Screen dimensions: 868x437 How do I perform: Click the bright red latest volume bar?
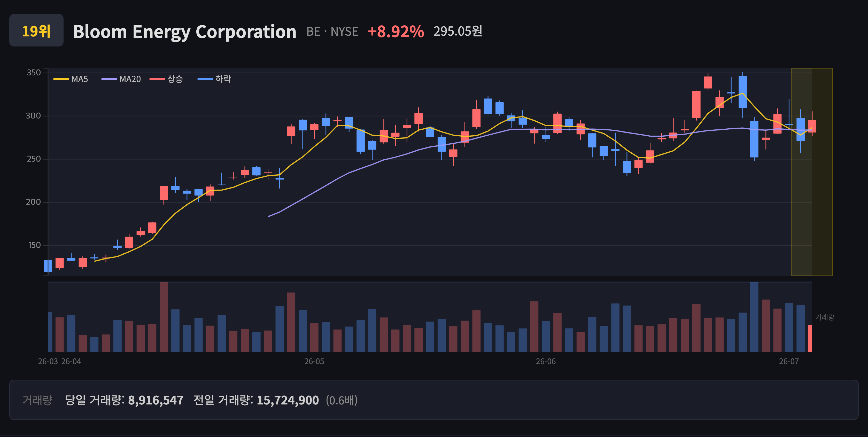coord(810,338)
